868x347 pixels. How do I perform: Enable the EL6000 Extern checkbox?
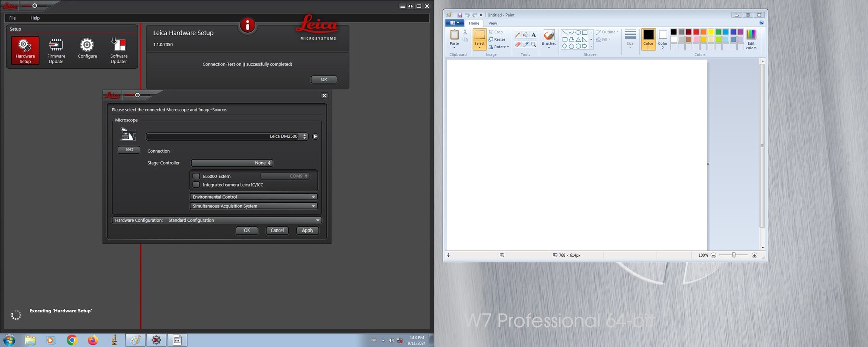tap(196, 176)
